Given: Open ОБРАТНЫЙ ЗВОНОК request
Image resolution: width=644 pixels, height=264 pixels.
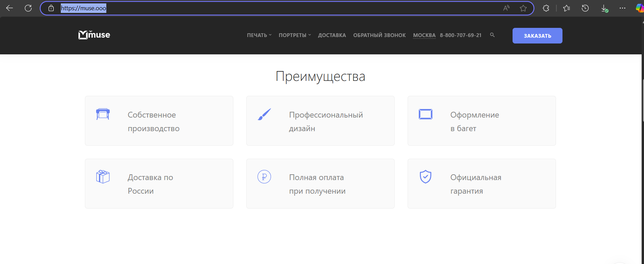Looking at the screenshot, I should 379,35.
